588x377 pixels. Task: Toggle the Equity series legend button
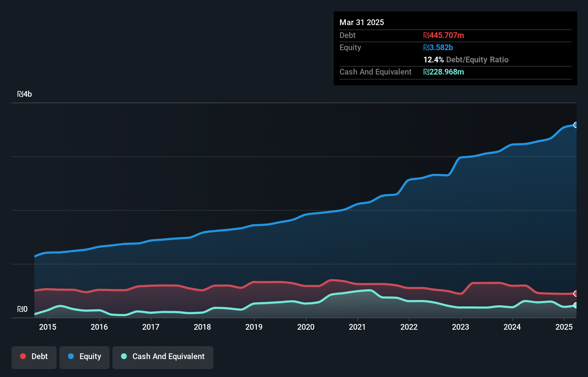click(x=85, y=357)
